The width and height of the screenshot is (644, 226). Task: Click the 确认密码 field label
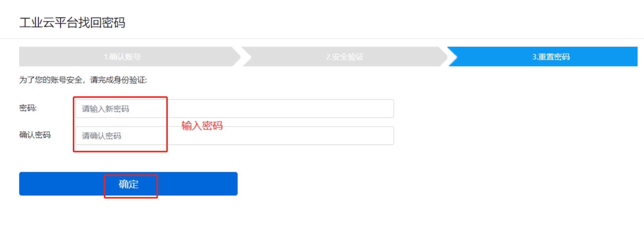pos(35,135)
